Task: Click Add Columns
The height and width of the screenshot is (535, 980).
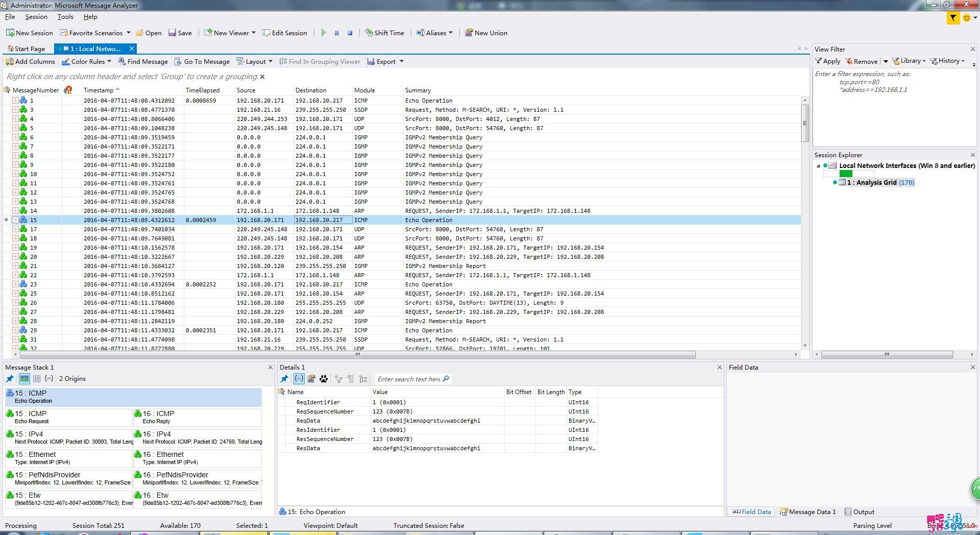Action: [x=30, y=61]
